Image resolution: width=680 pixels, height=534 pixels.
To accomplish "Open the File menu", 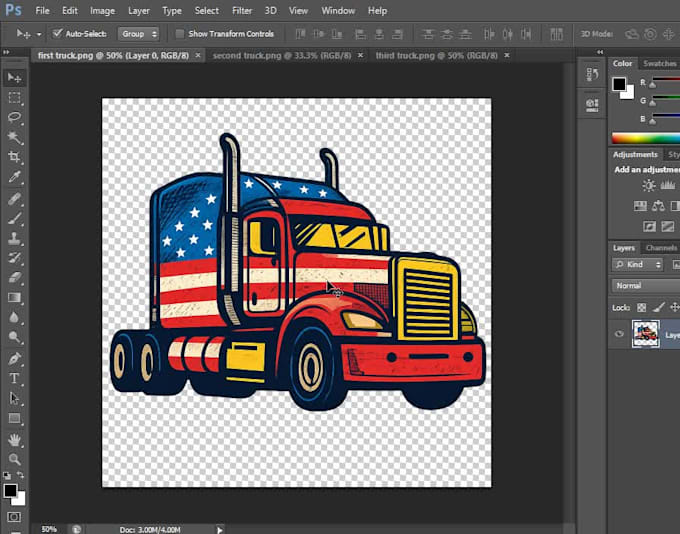I will click(42, 11).
